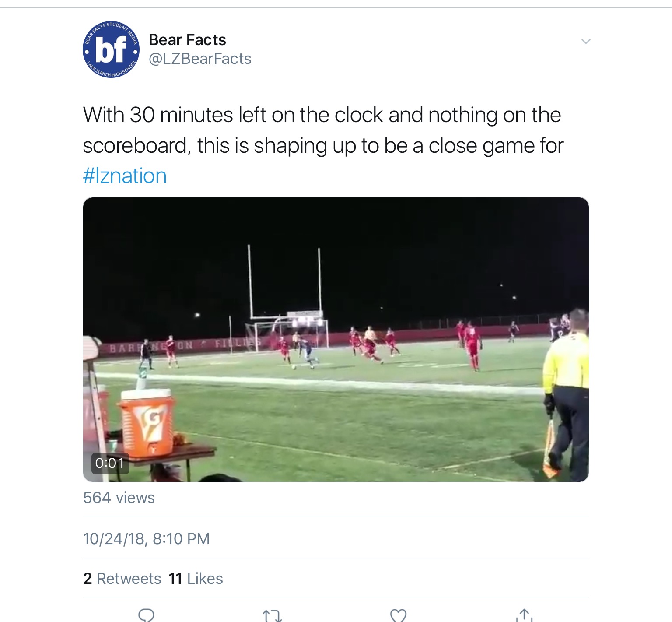Click the 564 views count
Screen dimensions: 672x622
point(119,498)
